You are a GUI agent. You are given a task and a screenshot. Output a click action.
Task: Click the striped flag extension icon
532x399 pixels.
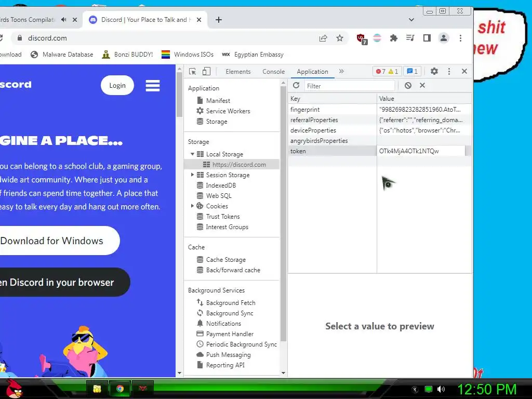[377, 38]
